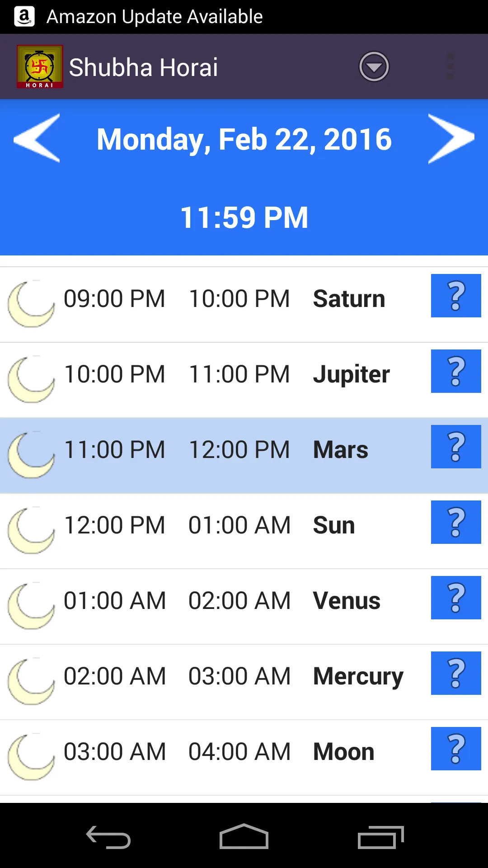Go to the next day
488x868 pixels.
click(451, 138)
